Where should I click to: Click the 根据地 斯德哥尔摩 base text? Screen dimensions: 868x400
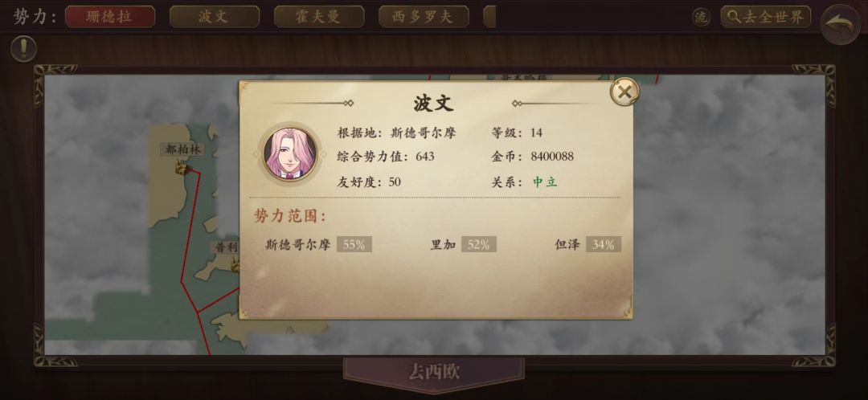coord(396,133)
